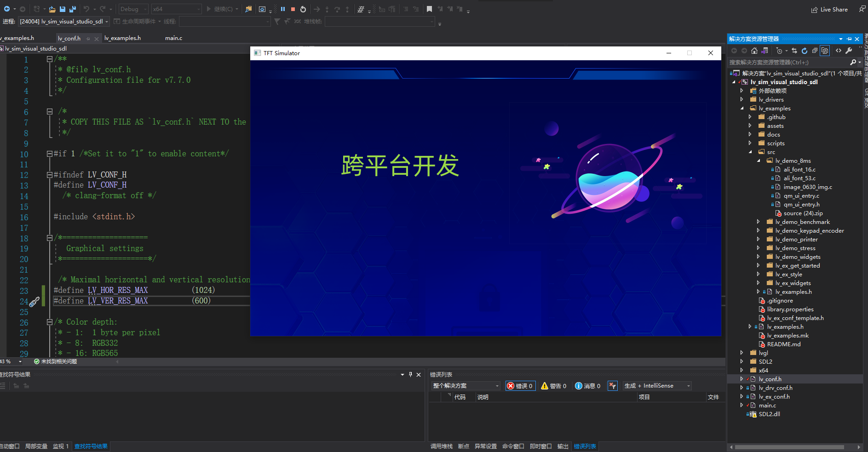Refresh the Solution Explorer view
The width and height of the screenshot is (868, 452).
click(805, 51)
